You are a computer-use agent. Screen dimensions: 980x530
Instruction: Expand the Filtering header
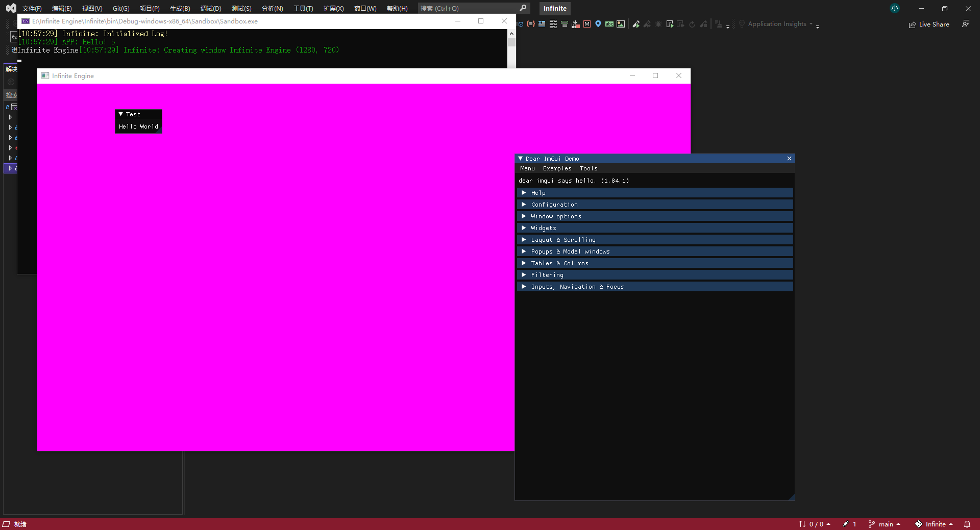pos(655,275)
